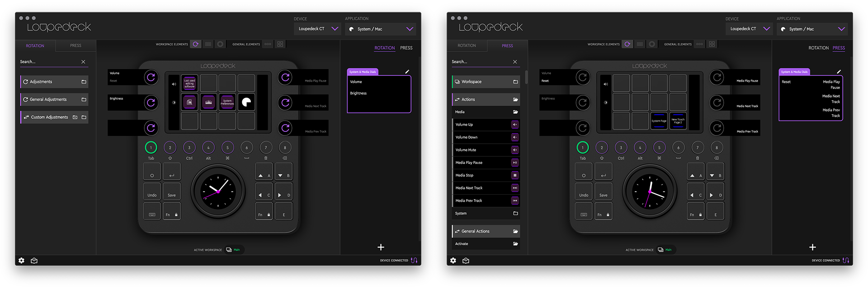This screenshot has width=868, height=289.
Task: Toggle dial workspace elements in the right window
Action: tap(627, 44)
